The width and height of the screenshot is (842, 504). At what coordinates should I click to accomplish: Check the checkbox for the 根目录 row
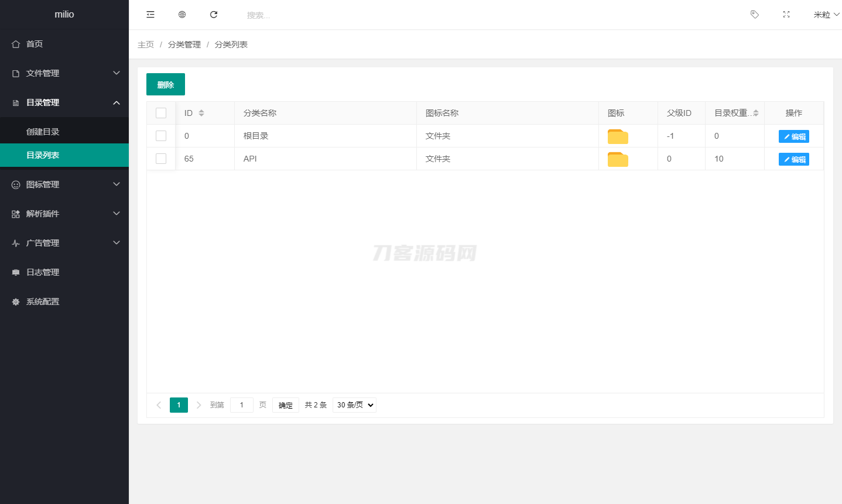pos(161,135)
